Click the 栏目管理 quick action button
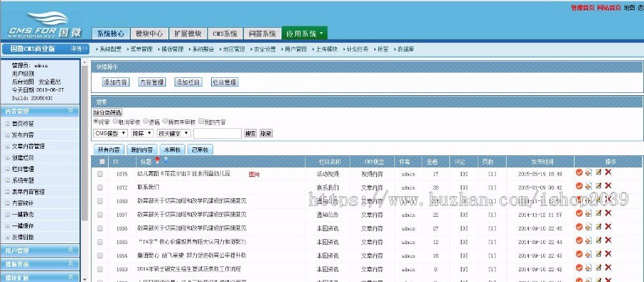 pos(224,82)
